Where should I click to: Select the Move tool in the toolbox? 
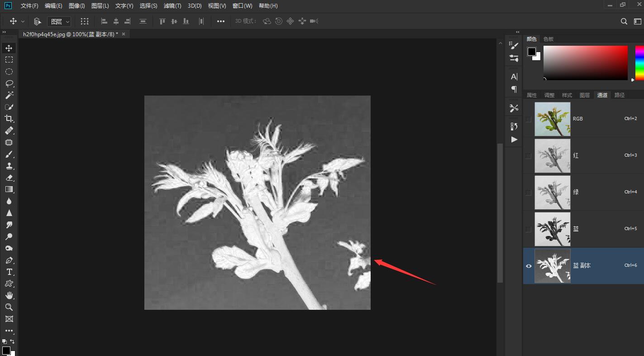pos(9,48)
